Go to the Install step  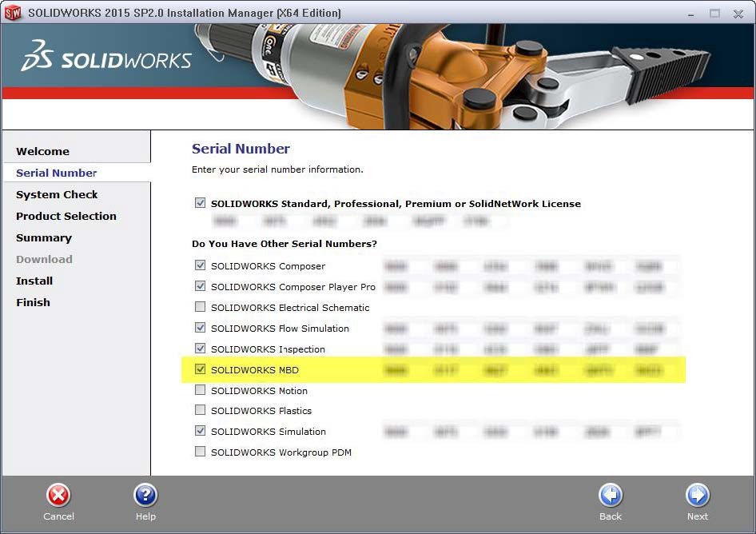point(34,281)
